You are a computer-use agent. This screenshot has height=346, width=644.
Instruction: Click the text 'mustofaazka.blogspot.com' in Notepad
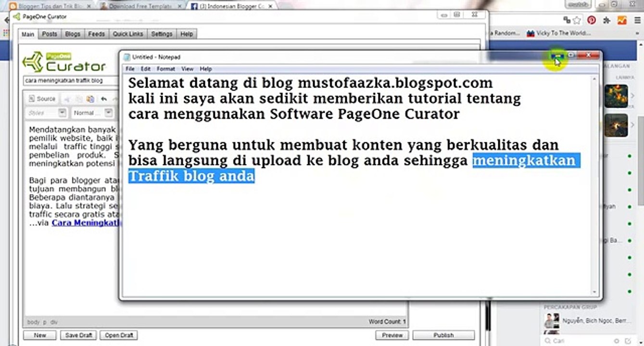click(395, 83)
